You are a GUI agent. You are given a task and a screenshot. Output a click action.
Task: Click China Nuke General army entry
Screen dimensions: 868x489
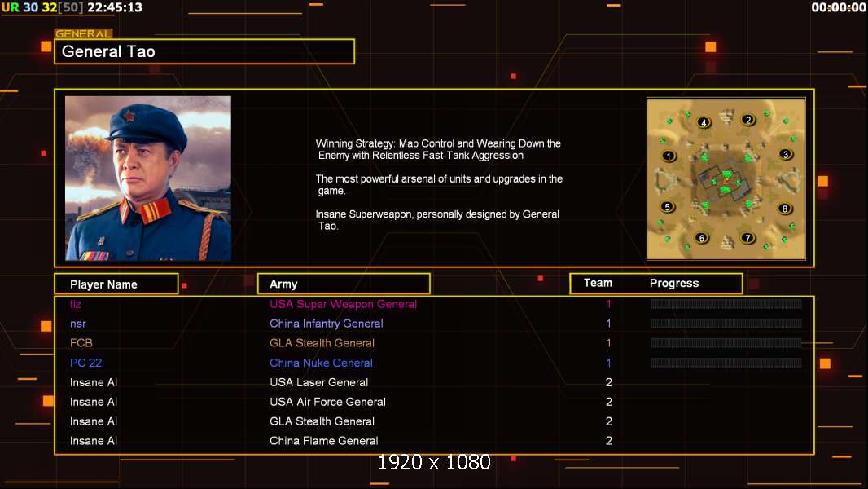click(x=321, y=363)
